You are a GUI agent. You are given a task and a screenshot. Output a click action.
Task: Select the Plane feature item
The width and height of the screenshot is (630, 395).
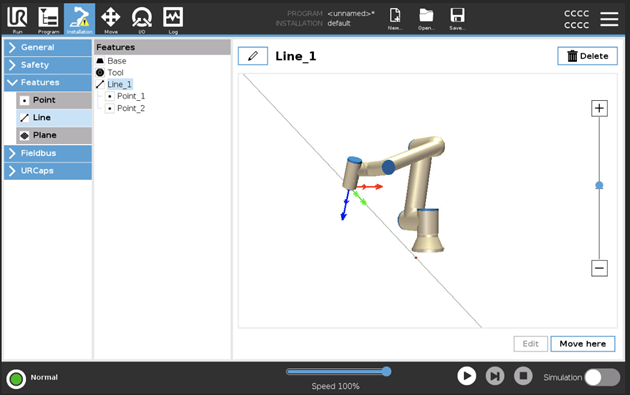coord(54,135)
